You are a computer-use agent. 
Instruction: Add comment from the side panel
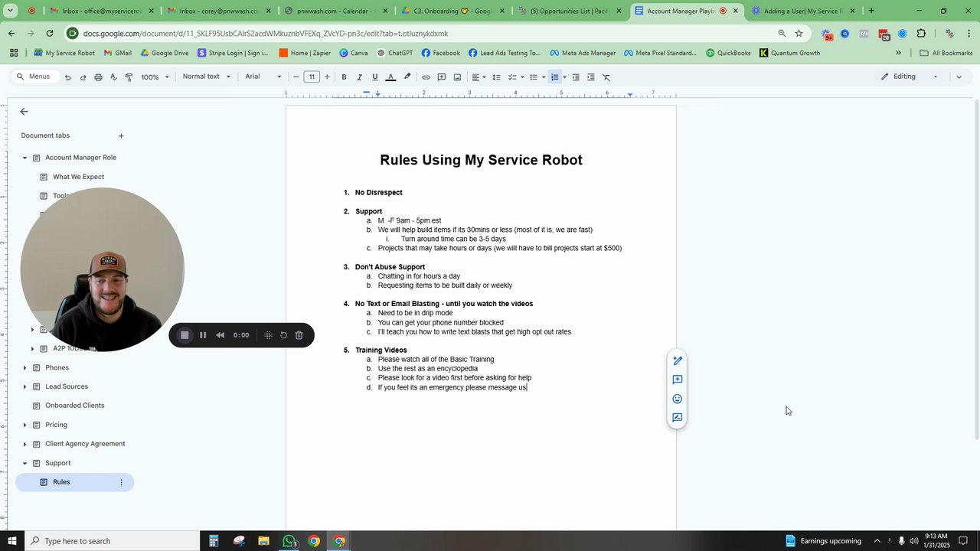coord(677,380)
